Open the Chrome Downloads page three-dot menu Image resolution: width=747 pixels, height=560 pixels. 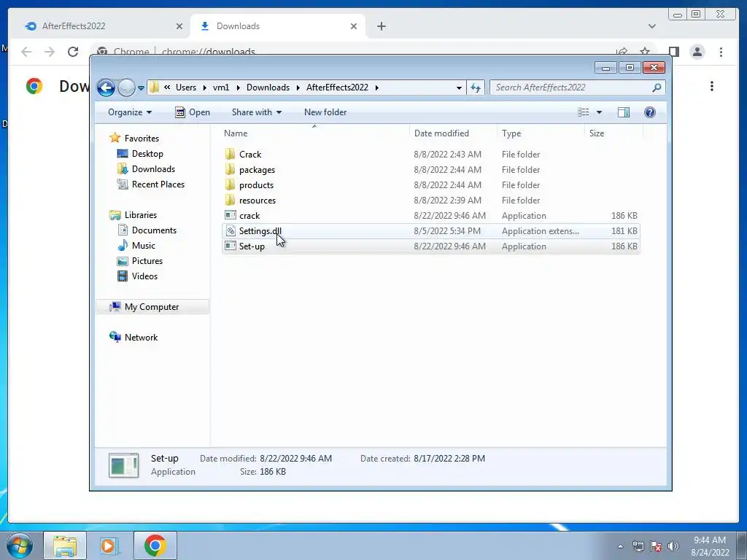712,86
